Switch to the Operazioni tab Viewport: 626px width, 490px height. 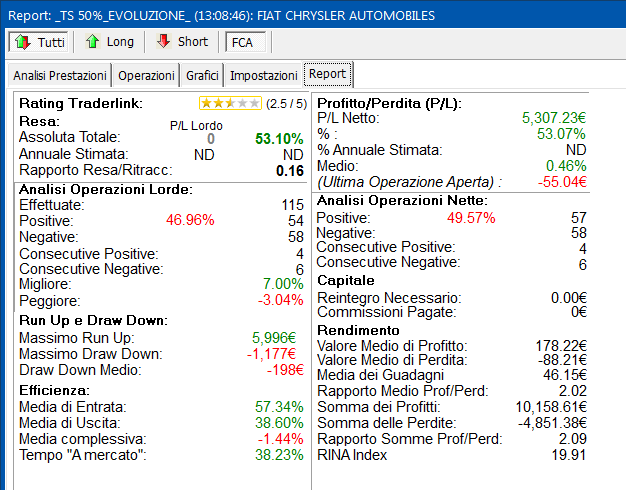(x=146, y=75)
